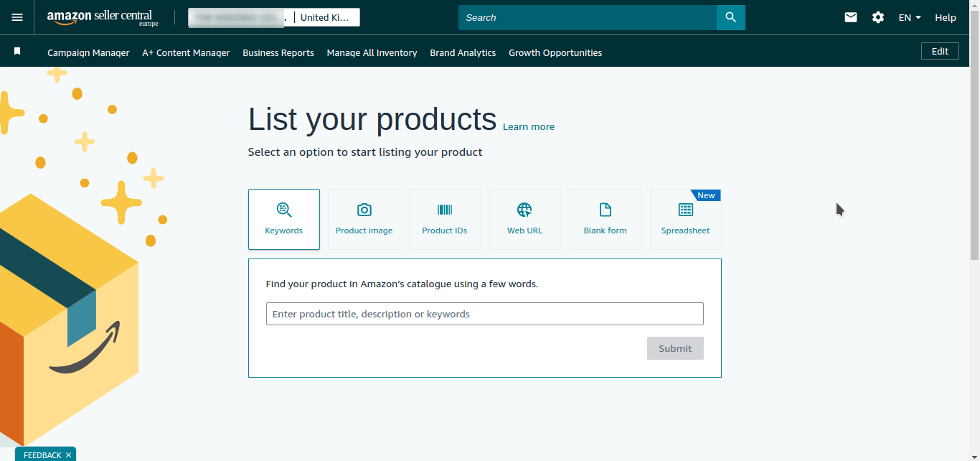This screenshot has width=980, height=461.
Task: Select the Product image option
Action: [364, 219]
